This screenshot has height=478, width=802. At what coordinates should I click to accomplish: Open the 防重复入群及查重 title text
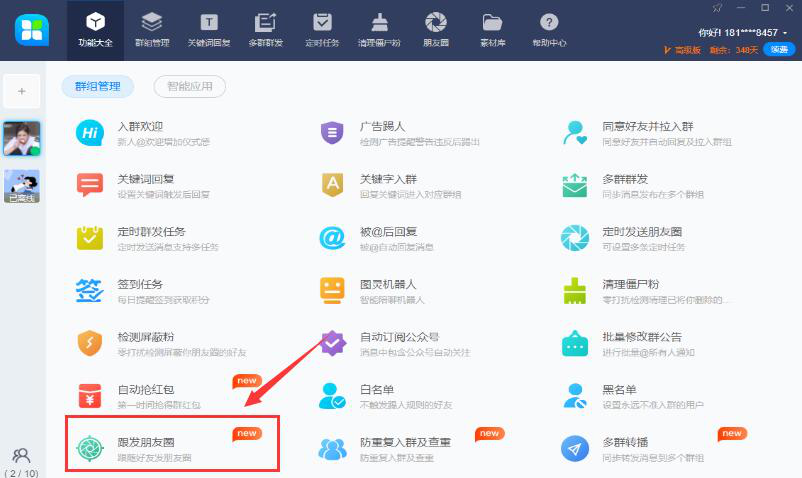406,442
